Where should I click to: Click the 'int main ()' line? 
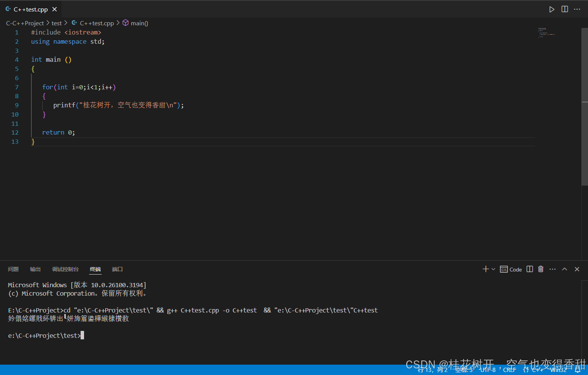coord(51,59)
